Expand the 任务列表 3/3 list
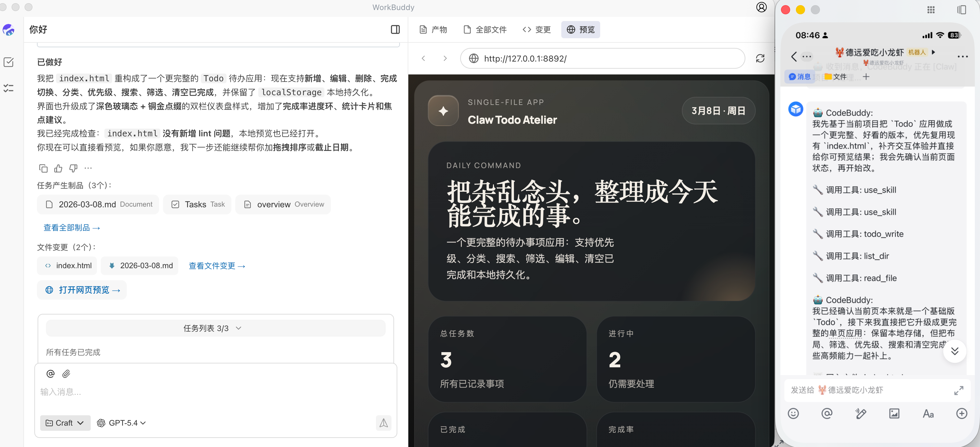980x447 pixels. click(x=215, y=328)
